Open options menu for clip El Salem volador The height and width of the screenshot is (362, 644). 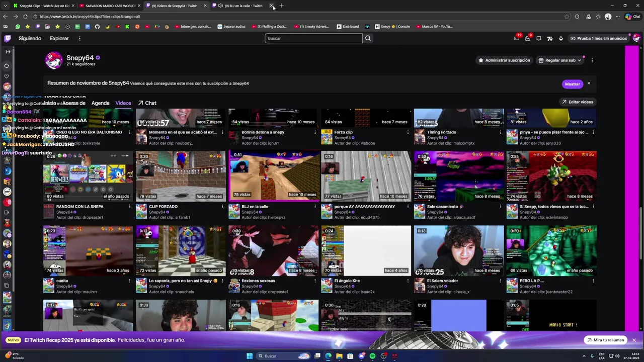[x=500, y=281]
